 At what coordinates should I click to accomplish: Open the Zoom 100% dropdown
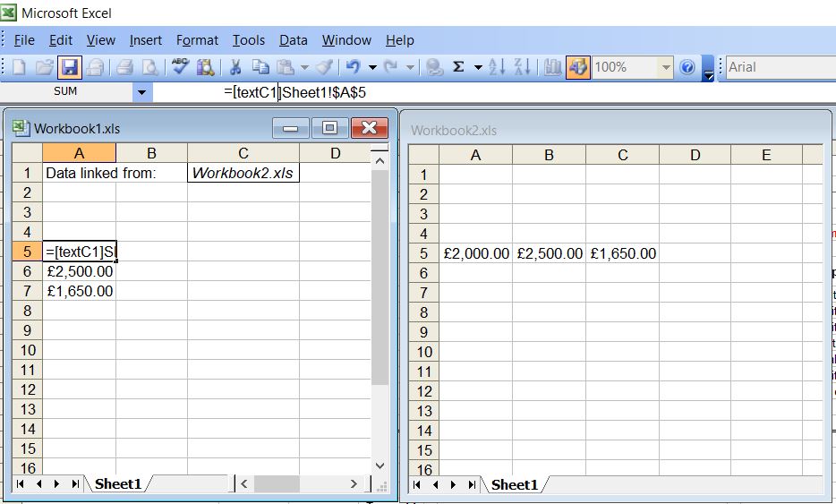point(665,67)
